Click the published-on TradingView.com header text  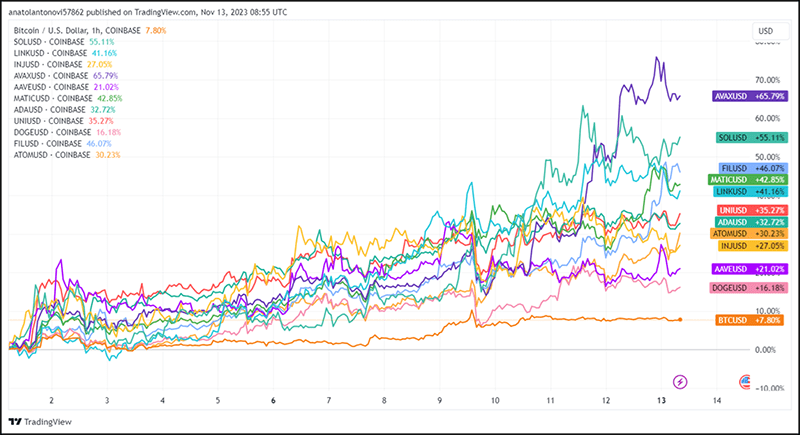click(x=148, y=12)
